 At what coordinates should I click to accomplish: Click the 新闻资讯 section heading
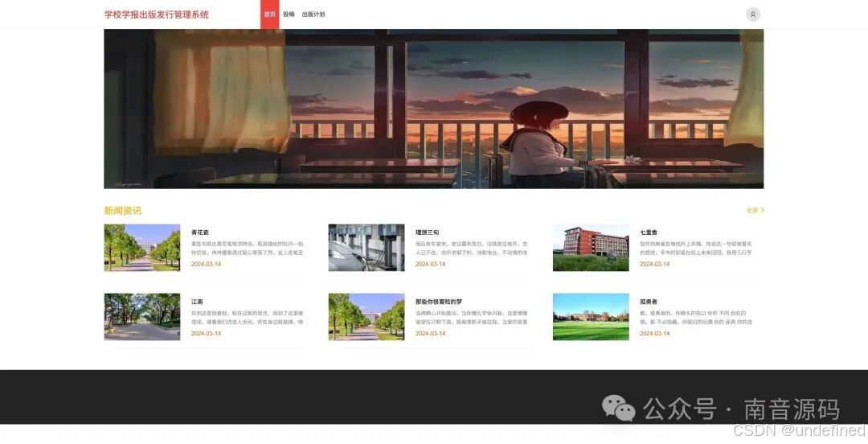(123, 211)
